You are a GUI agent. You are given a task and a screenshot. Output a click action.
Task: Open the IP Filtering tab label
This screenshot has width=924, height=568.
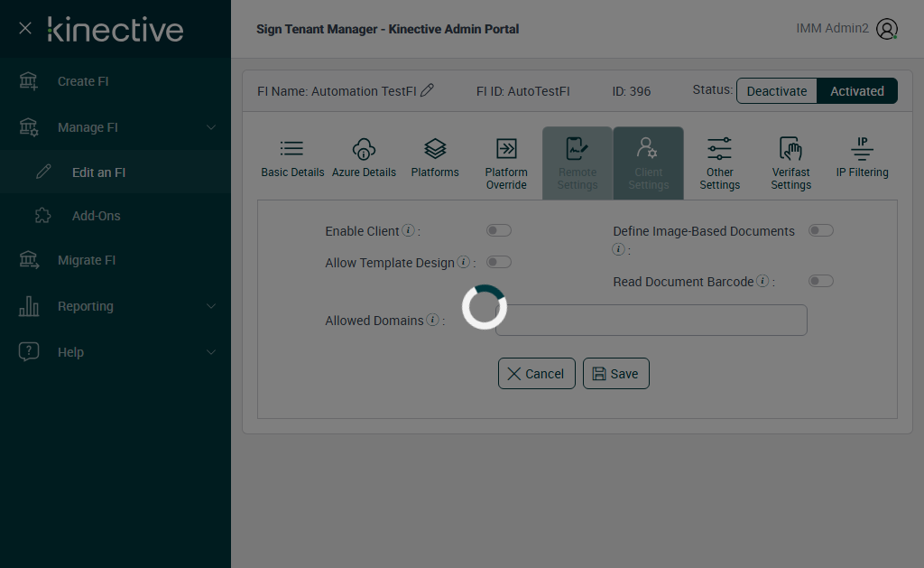862,172
